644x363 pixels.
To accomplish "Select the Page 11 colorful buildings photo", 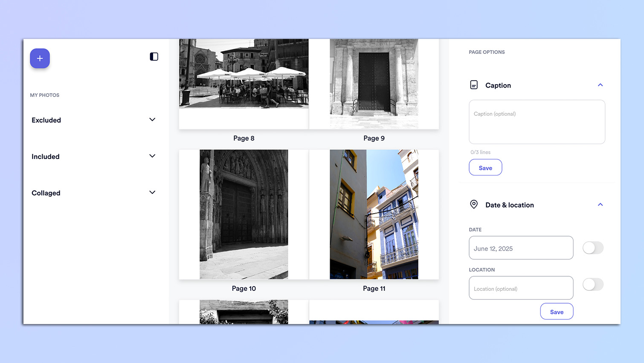I will (374, 214).
